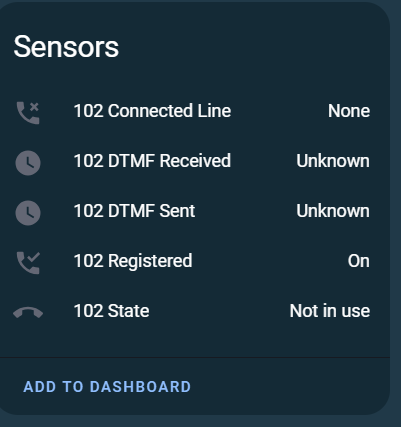The width and height of the screenshot is (401, 427).
Task: Click the On value of 102 Registered
Action: [x=359, y=261]
